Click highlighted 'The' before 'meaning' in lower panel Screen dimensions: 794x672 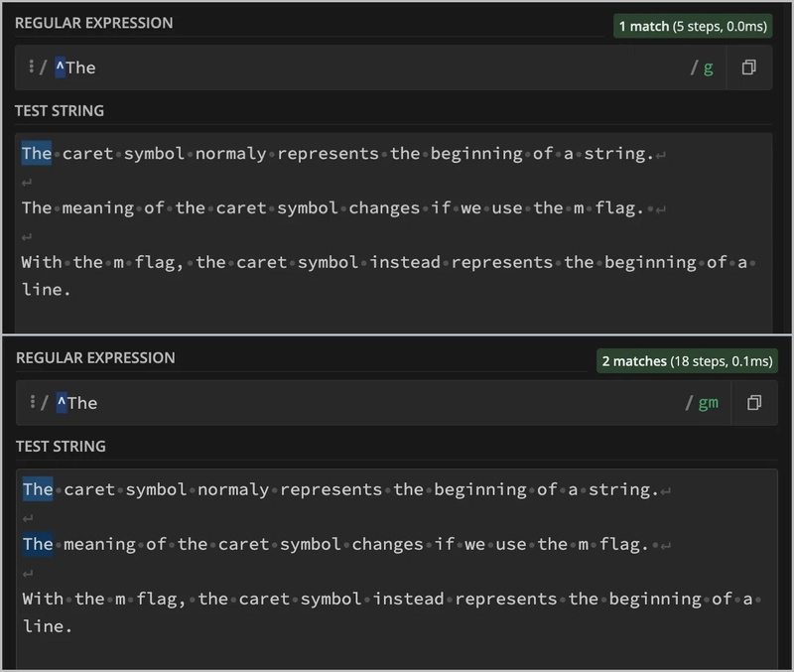coord(38,544)
